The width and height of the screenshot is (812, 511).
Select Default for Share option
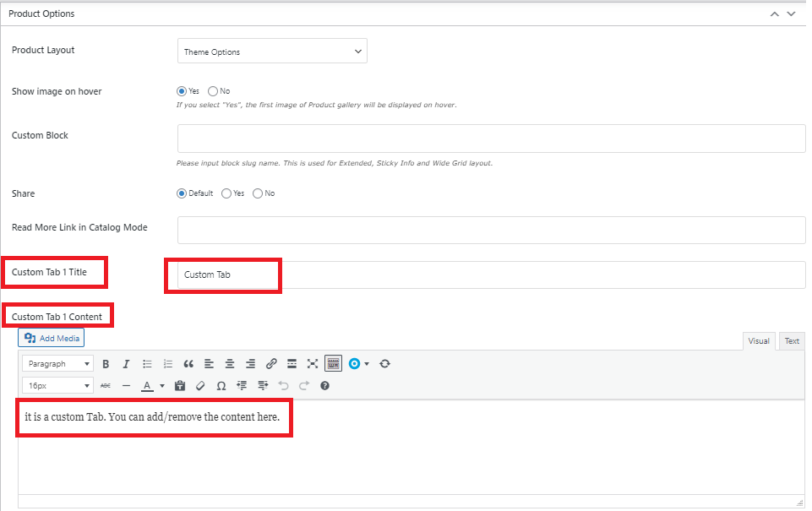pos(182,193)
